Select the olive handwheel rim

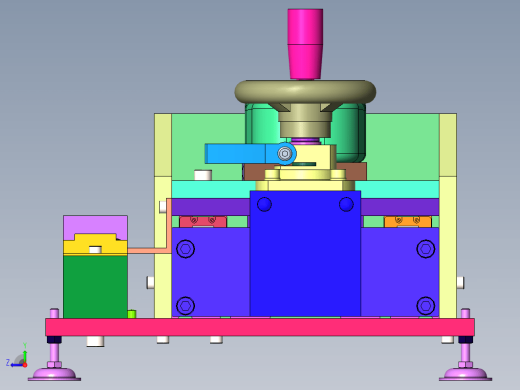pyautogui.click(x=305, y=92)
